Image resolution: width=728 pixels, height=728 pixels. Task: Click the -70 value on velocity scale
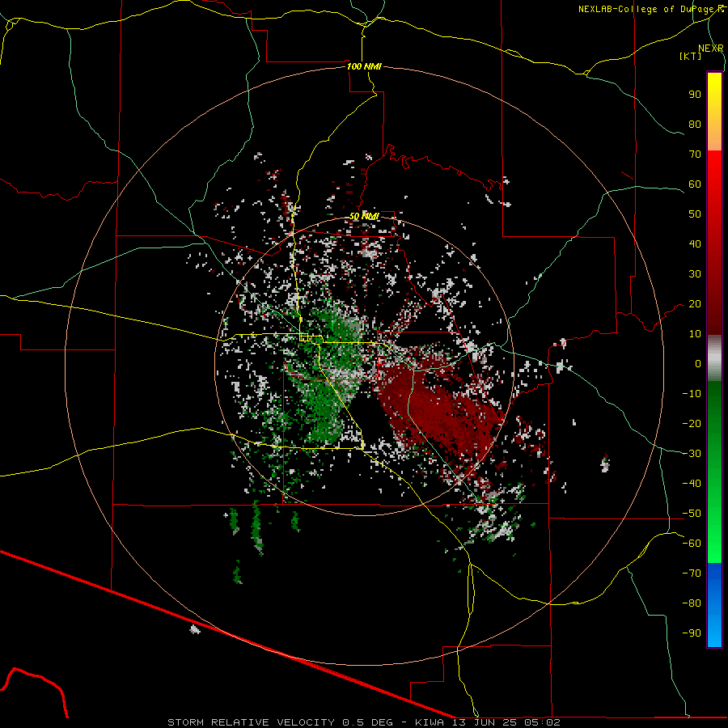[x=692, y=574]
